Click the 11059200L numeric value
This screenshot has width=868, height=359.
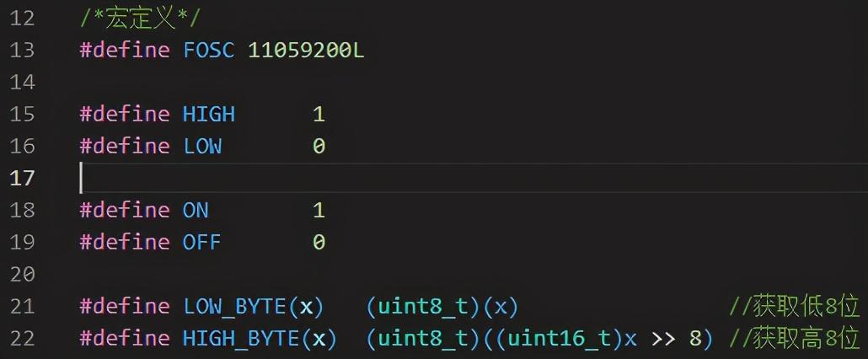(307, 50)
